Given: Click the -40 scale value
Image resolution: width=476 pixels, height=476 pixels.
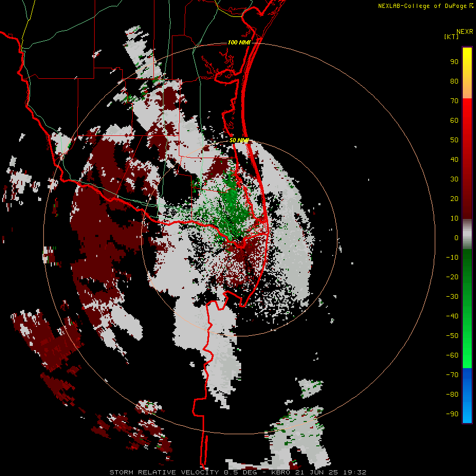Looking at the screenshot, I should pyautogui.click(x=452, y=316).
